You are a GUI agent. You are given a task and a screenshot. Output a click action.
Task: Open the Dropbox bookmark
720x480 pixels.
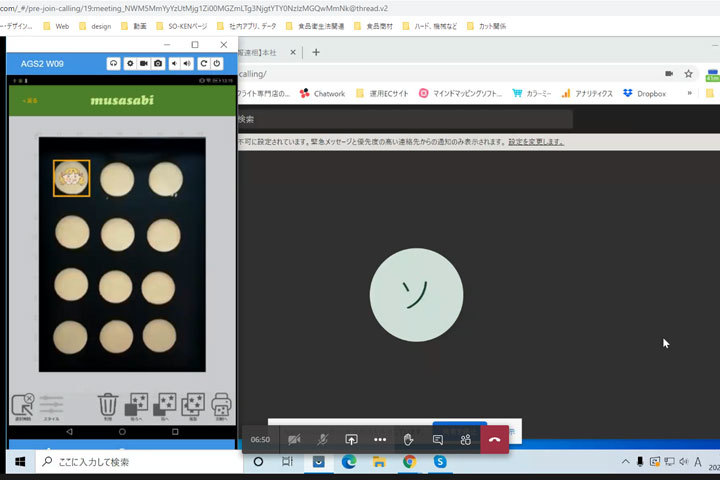[645, 94]
